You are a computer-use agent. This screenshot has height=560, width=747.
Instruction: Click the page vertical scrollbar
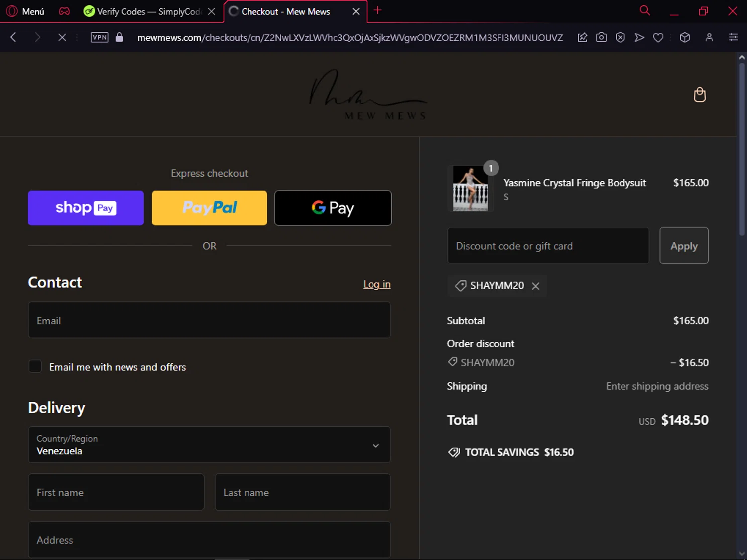click(x=742, y=149)
